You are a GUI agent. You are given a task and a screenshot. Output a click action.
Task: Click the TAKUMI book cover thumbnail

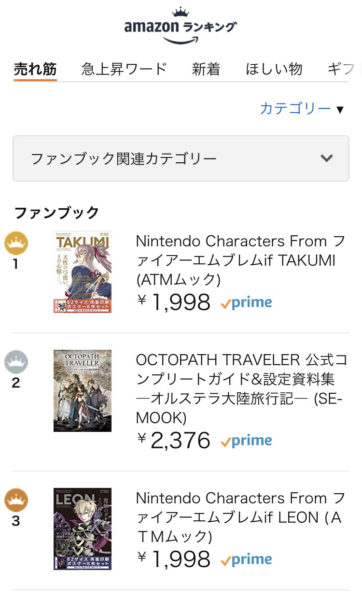83,272
